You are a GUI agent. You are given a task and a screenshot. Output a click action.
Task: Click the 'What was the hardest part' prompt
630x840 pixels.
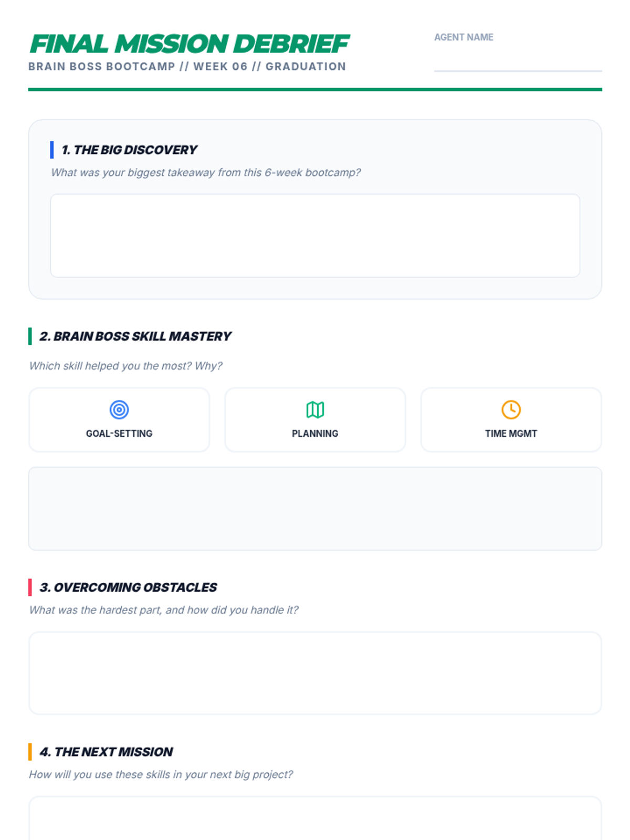[163, 610]
